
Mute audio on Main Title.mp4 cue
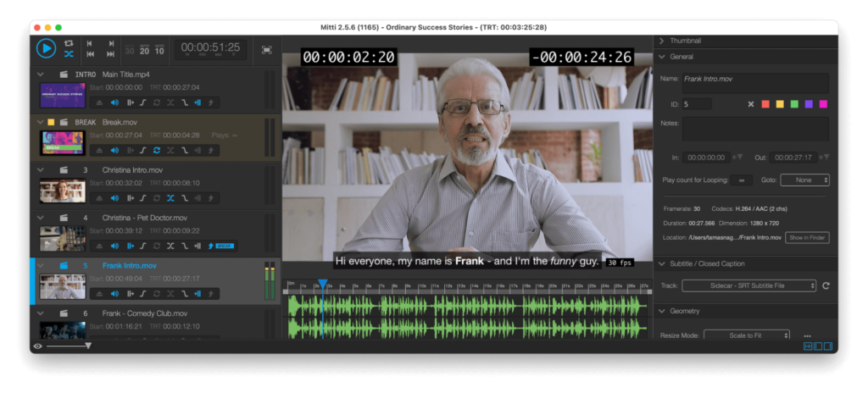coord(114,102)
